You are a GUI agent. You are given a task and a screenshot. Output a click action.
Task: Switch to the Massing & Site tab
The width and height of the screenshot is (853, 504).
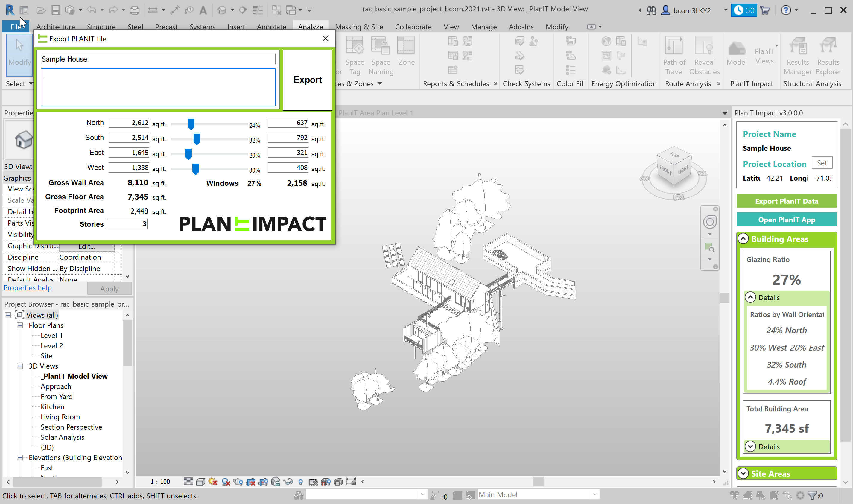pyautogui.click(x=359, y=27)
